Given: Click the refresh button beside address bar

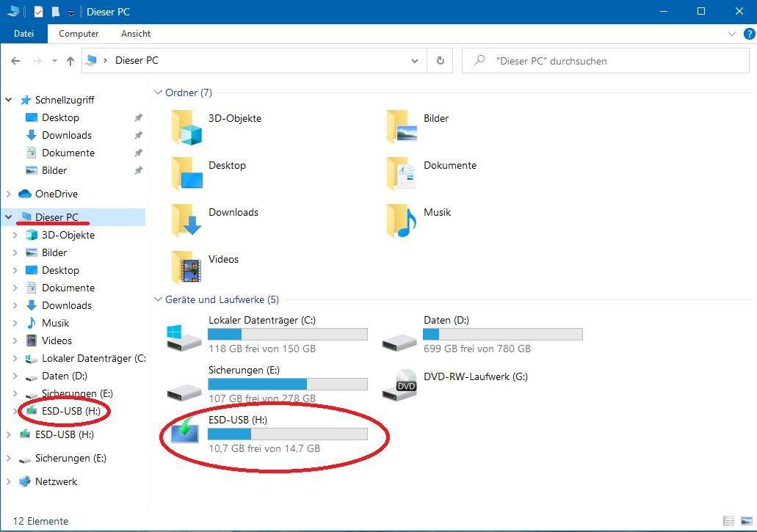Looking at the screenshot, I should click(x=440, y=61).
